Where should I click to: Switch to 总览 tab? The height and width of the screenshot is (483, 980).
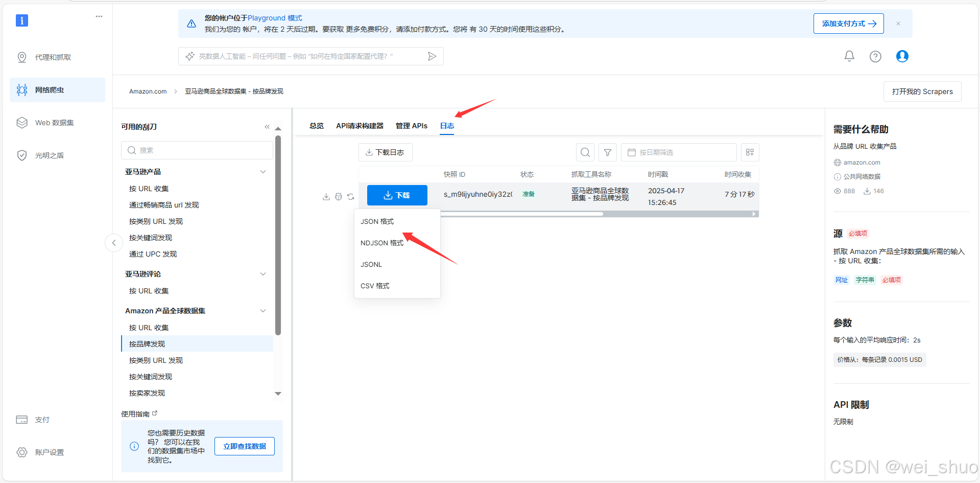[x=317, y=126]
